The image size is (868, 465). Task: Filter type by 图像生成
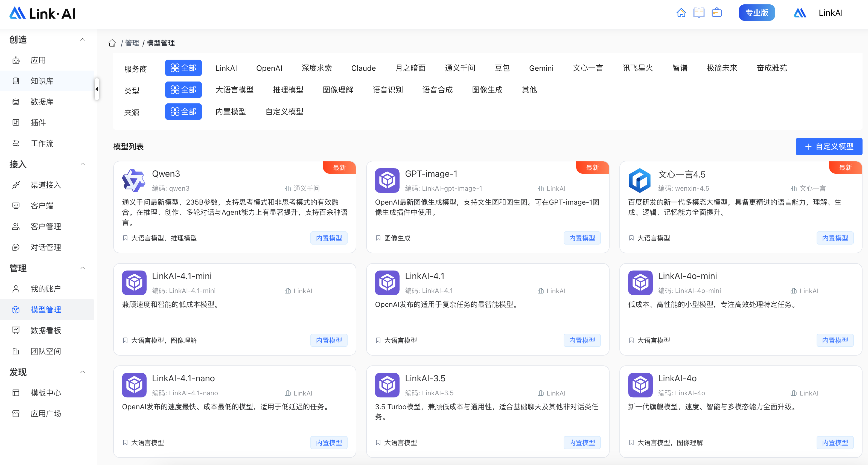point(487,90)
